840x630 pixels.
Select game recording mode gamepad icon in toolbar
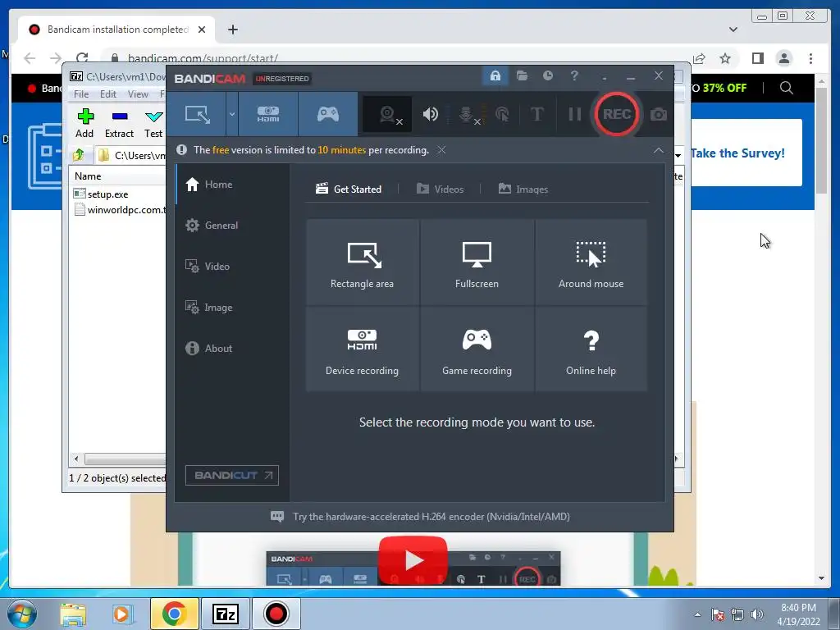point(328,114)
